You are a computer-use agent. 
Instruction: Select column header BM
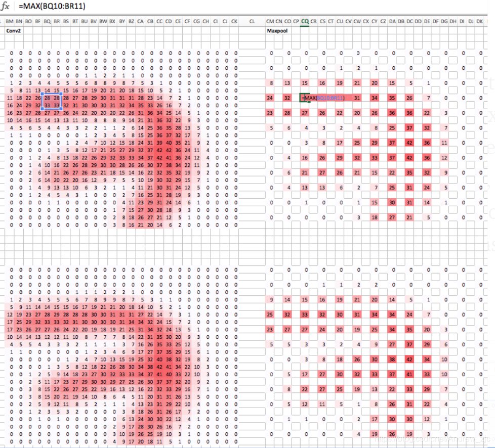point(10,21)
